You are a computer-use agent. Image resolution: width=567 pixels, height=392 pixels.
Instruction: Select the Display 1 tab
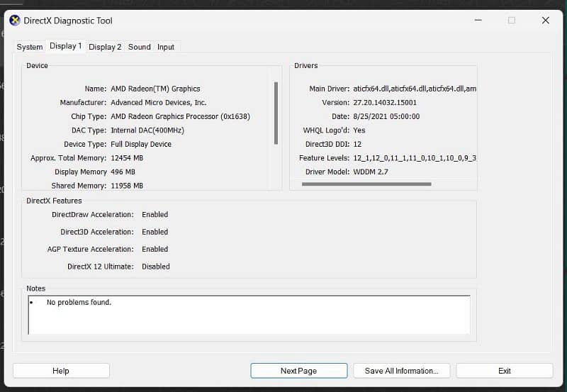tap(65, 46)
